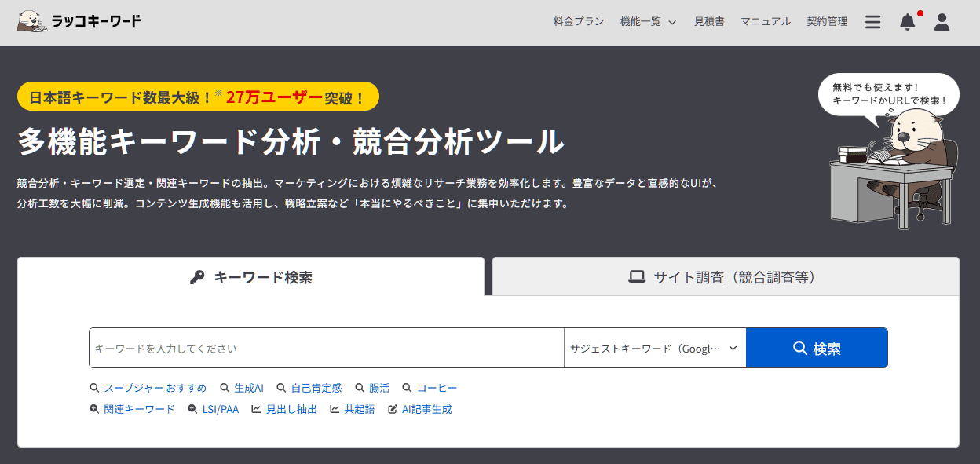Open the hamburger menu icon
The image size is (980, 464).
coord(872,22)
